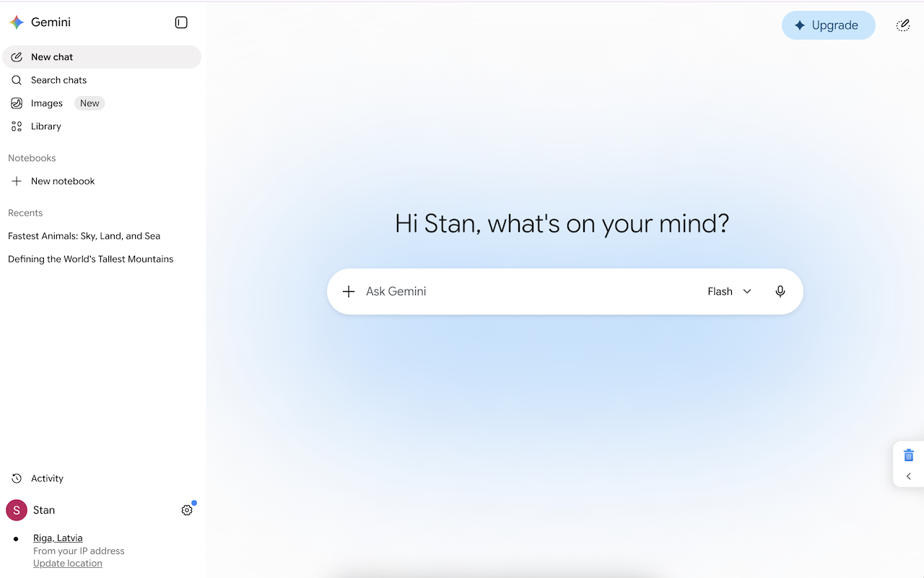Start a temporary chat with dashed icon
The image size is (924, 578).
(903, 25)
